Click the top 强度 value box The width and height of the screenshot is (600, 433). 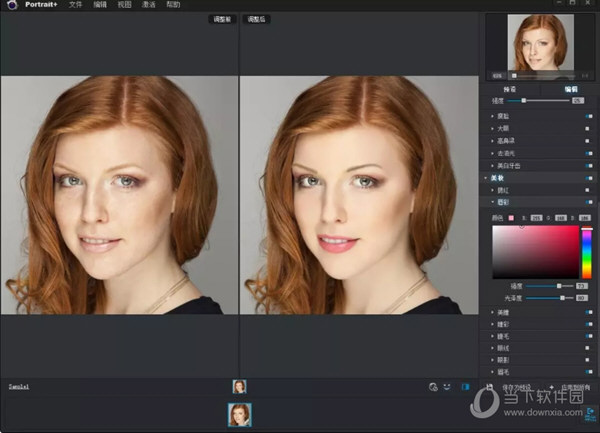click(578, 101)
